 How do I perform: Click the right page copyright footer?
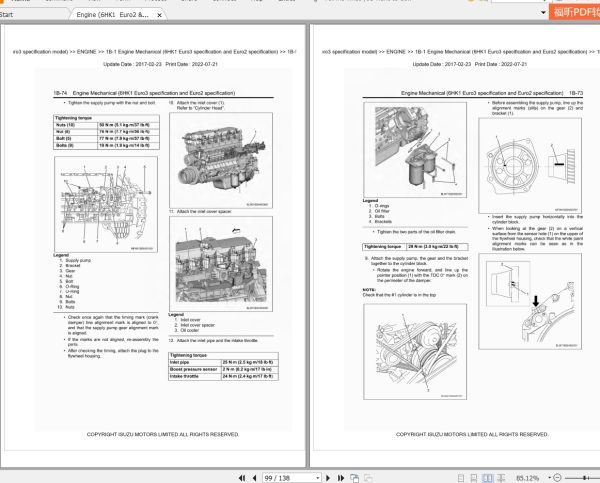472,434
